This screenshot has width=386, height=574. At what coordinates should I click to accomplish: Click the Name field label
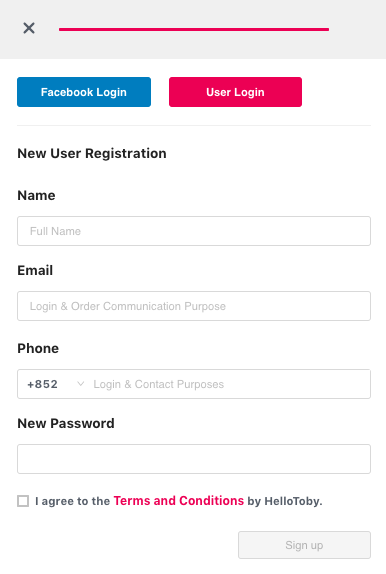[36, 195]
